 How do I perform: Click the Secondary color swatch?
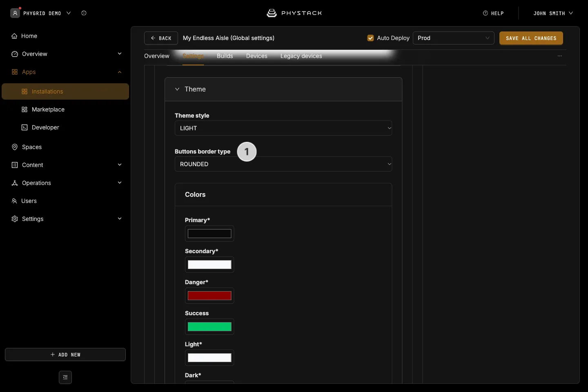209,265
